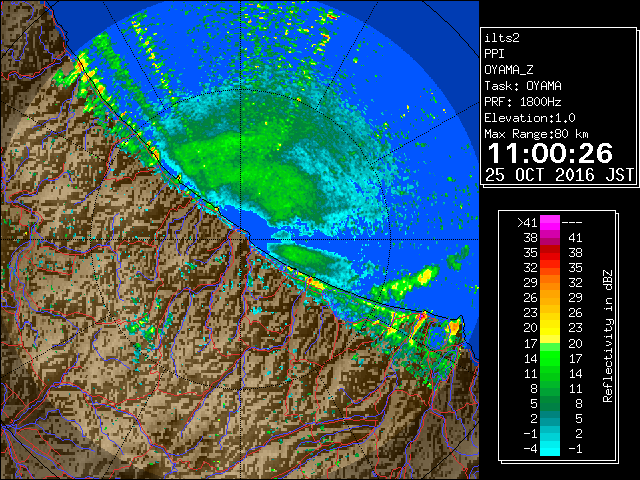Click the 'Task: OYAMA' line
640x480 pixels.
[523, 86]
